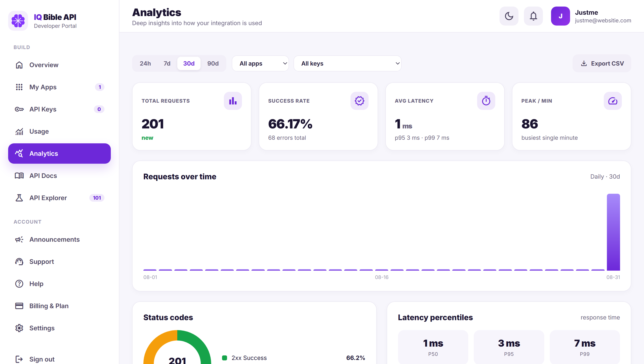Open API Keys page
The width and height of the screenshot is (644, 364).
(59, 109)
